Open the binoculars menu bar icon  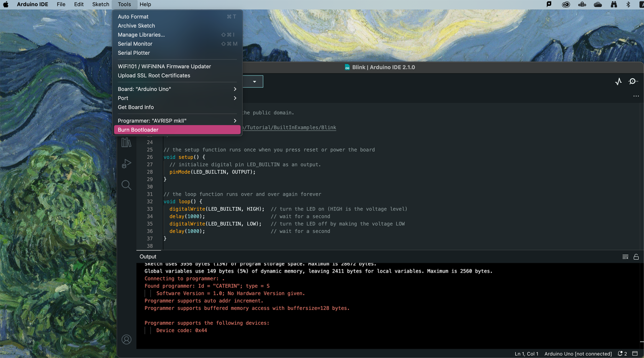tap(614, 5)
